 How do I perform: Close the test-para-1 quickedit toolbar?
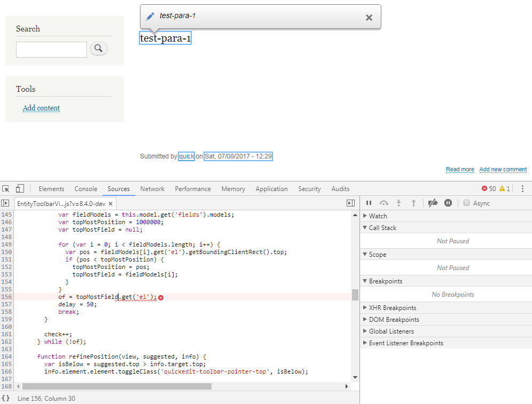tap(369, 18)
